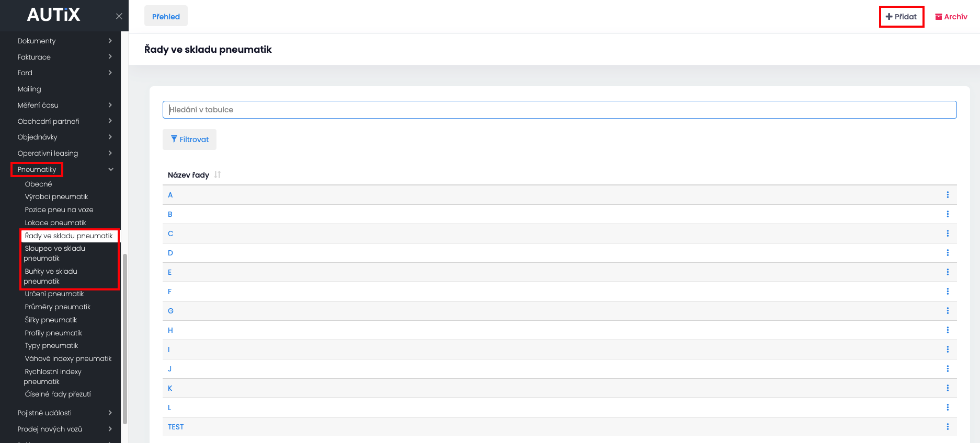This screenshot has height=443, width=980.
Task: Open the three-dot menu for row TEST
Action: tap(947, 427)
